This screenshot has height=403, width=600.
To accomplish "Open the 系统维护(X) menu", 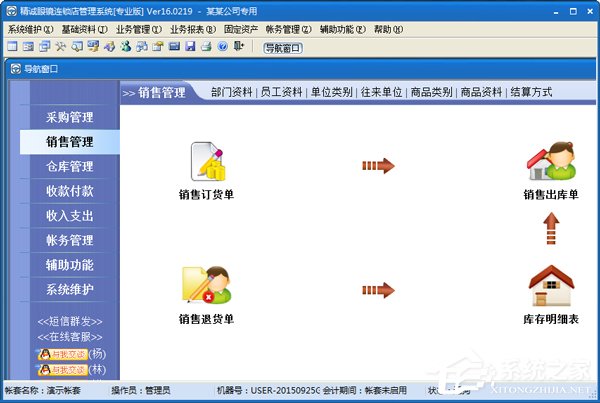I will point(31,29).
